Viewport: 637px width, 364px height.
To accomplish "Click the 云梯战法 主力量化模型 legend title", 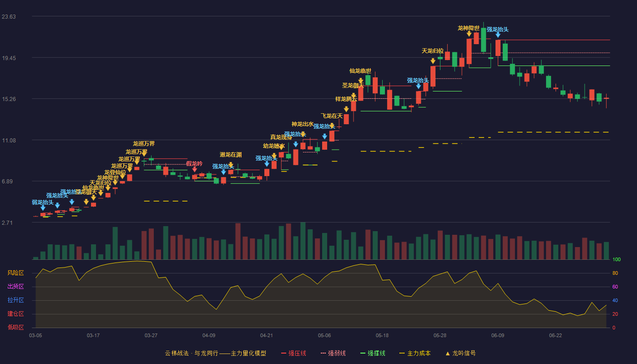I will [x=216, y=353].
